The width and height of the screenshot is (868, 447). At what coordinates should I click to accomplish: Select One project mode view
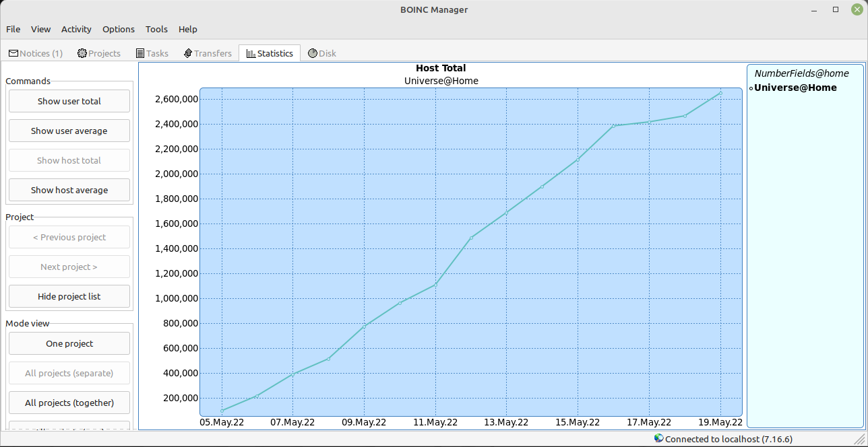pos(69,343)
